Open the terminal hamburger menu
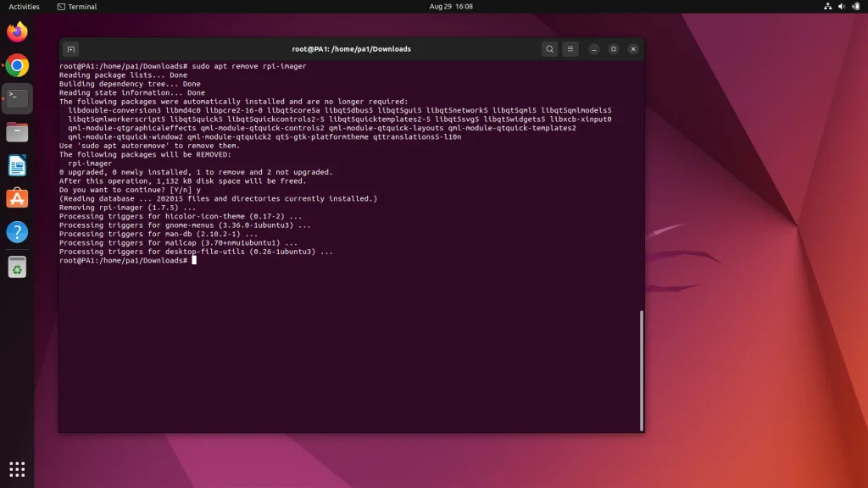 (x=570, y=49)
